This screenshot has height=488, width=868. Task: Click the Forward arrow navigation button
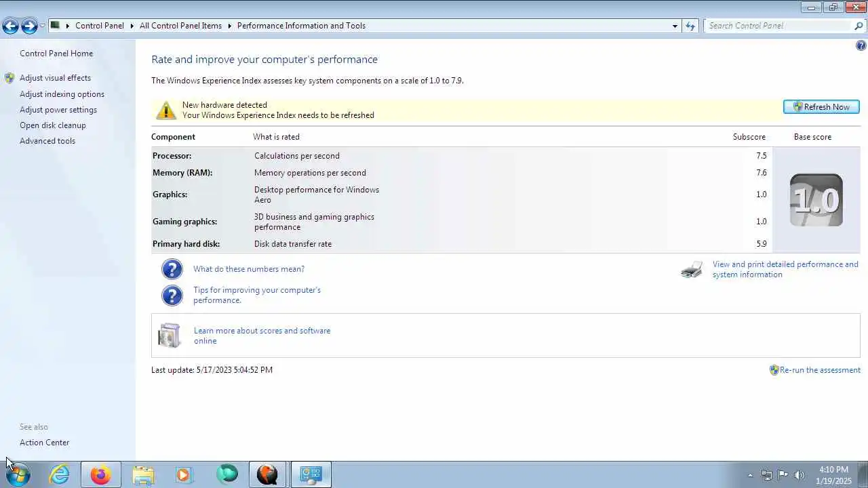pyautogui.click(x=29, y=26)
